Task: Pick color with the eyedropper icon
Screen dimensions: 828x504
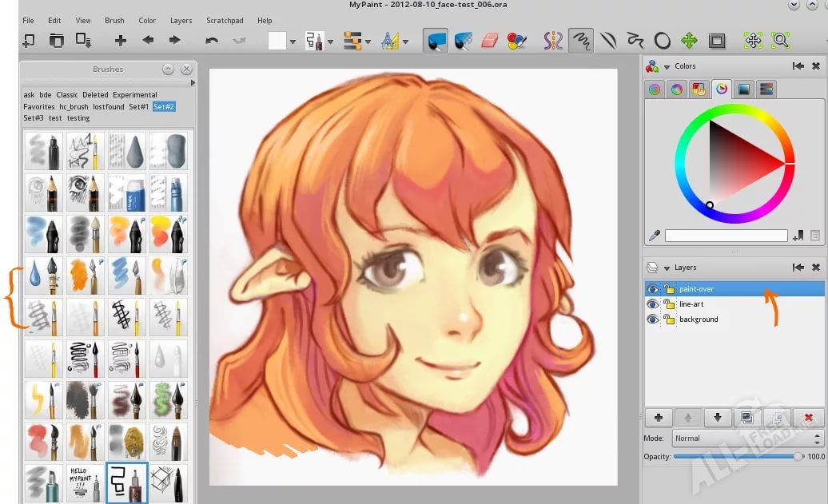Action: click(x=654, y=236)
